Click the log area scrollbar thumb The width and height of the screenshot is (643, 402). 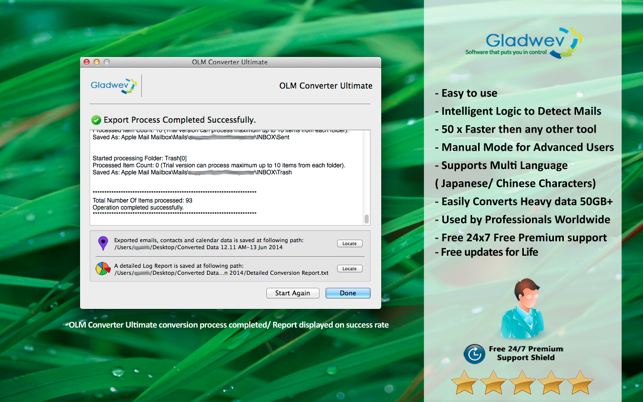[366, 219]
